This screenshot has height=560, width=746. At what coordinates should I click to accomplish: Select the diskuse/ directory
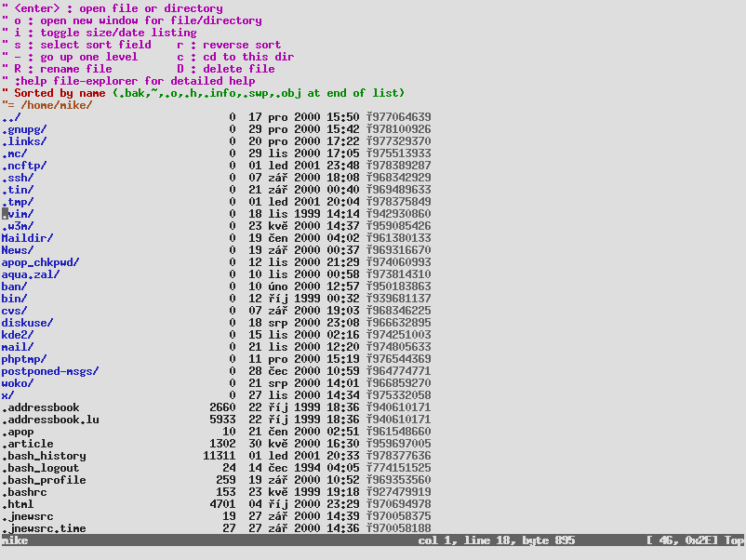click(x=28, y=323)
